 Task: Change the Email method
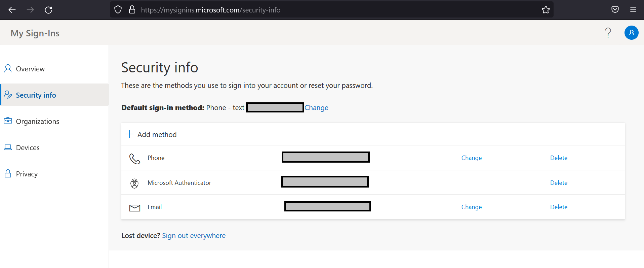click(472, 207)
